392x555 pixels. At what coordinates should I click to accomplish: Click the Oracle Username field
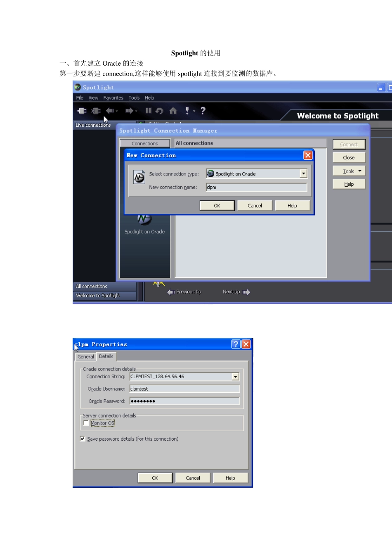point(184,389)
